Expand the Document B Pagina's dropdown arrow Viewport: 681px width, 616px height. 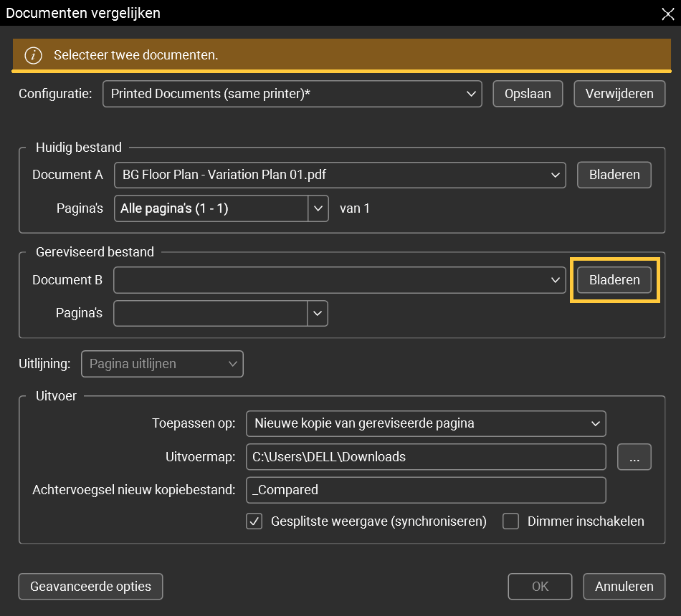pyautogui.click(x=318, y=313)
